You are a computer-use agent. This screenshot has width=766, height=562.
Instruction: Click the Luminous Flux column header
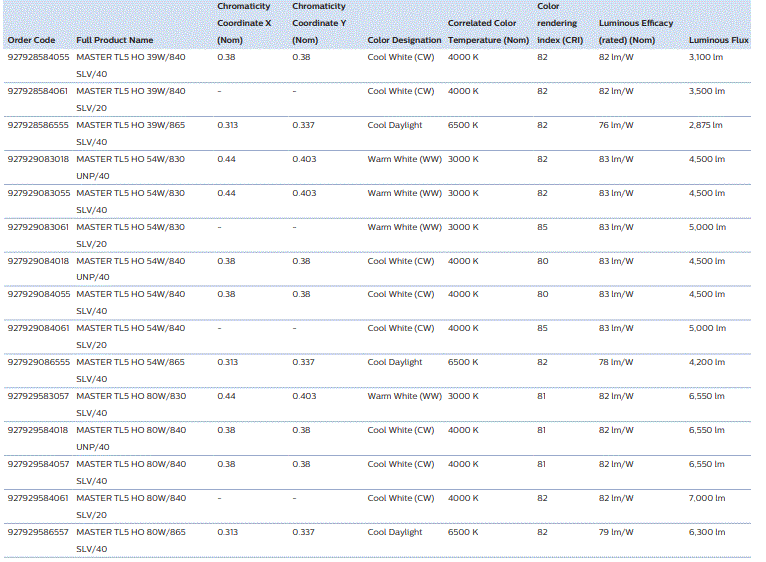click(x=719, y=40)
